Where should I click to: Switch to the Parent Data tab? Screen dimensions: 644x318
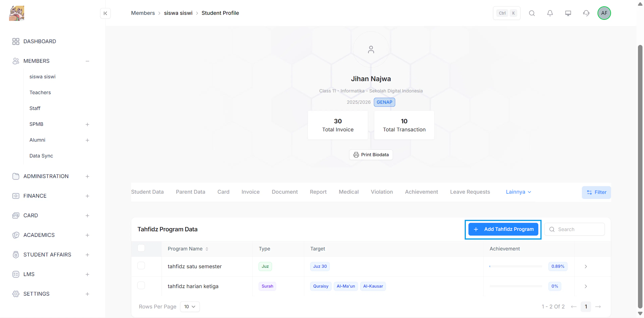(x=191, y=192)
